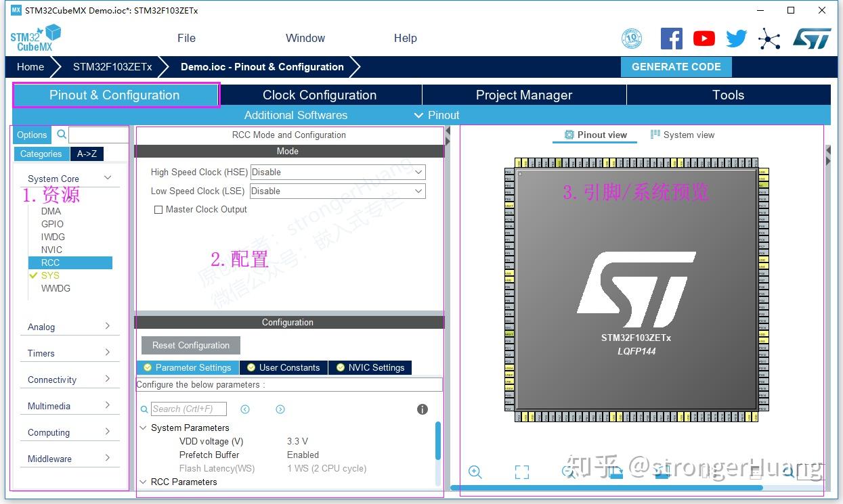Select the A->Z sorting toggle
This screenshot has height=504, width=843.
(x=87, y=154)
